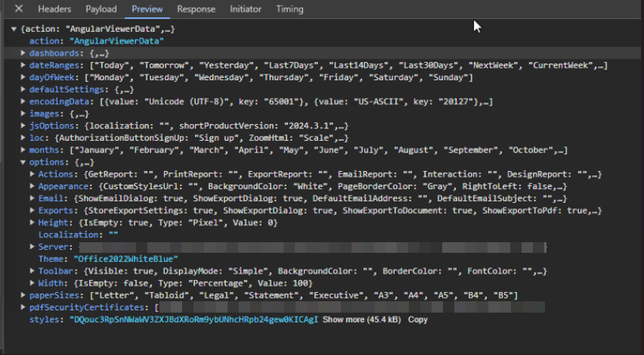Image resolution: width=644 pixels, height=355 pixels.
Task: Open the Response tab
Action: click(x=196, y=9)
